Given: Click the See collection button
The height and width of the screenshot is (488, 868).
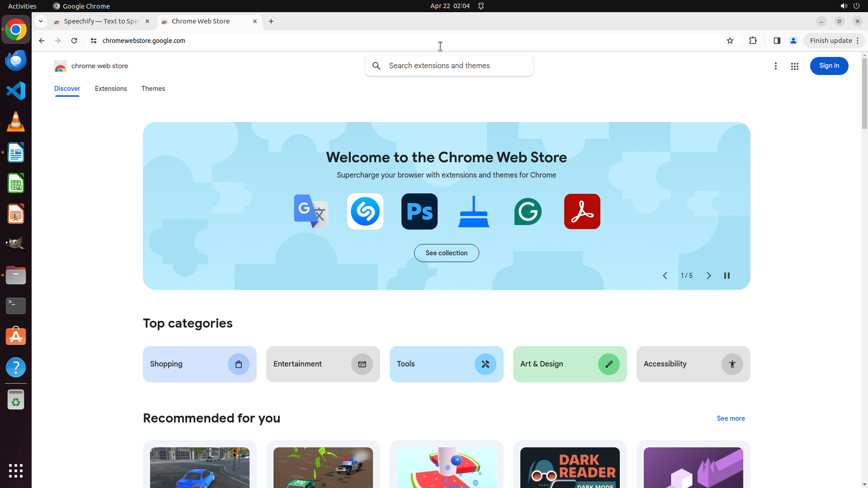Looking at the screenshot, I should pyautogui.click(x=446, y=253).
